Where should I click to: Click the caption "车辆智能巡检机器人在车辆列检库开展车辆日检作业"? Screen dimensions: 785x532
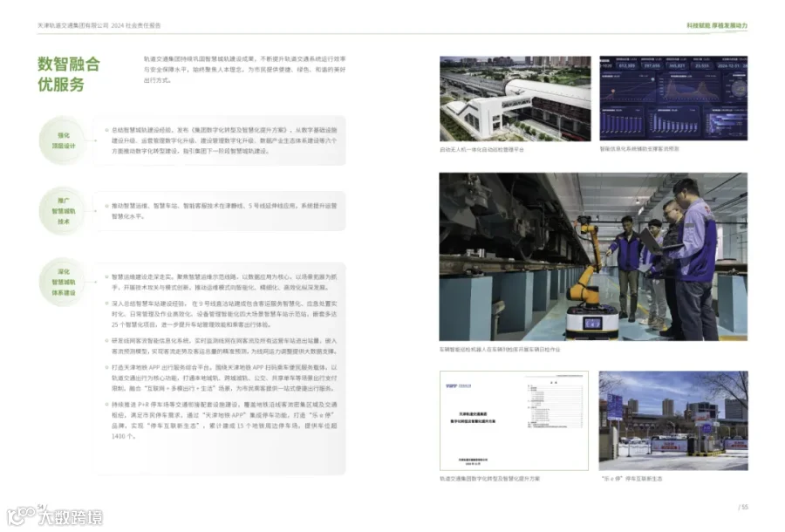pyautogui.click(x=500, y=350)
